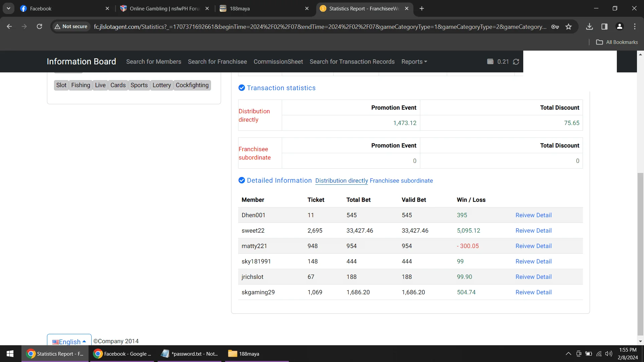Go to the Information Board home link
This screenshot has width=644, height=362.
pyautogui.click(x=82, y=62)
